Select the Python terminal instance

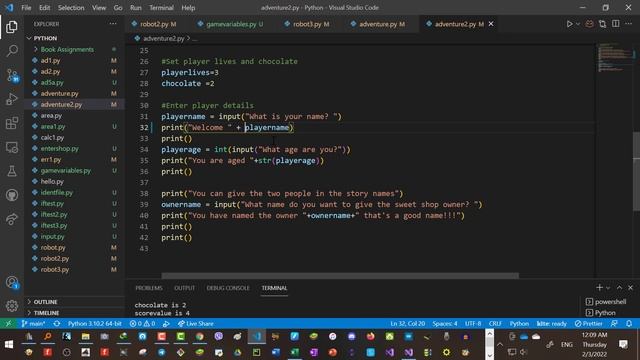600,313
